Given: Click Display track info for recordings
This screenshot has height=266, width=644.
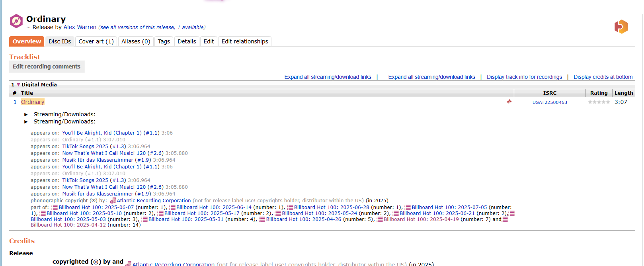Looking at the screenshot, I should click(524, 77).
